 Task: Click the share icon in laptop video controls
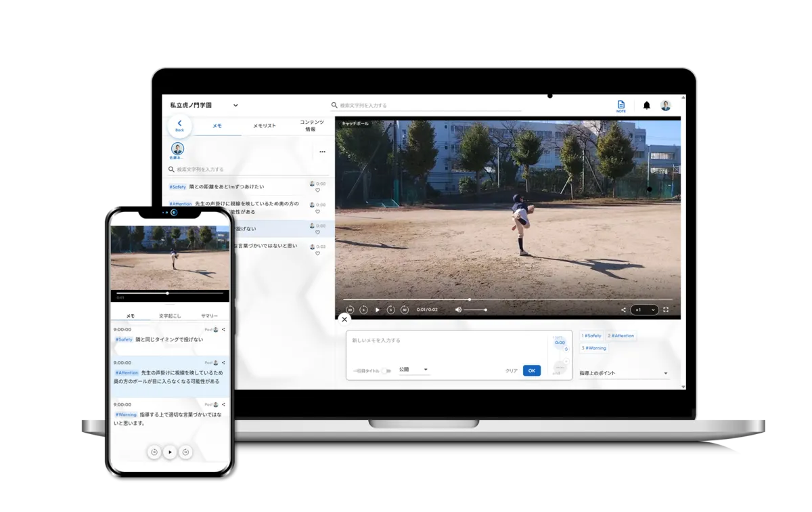(x=623, y=310)
